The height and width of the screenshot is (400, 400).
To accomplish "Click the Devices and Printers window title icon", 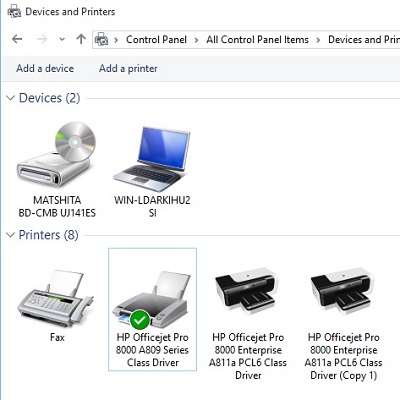I will [x=14, y=12].
